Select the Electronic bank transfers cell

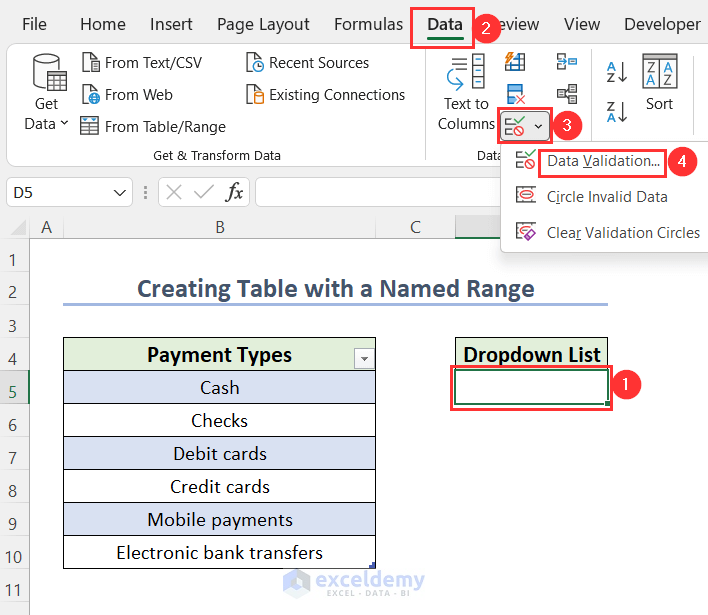(219, 552)
